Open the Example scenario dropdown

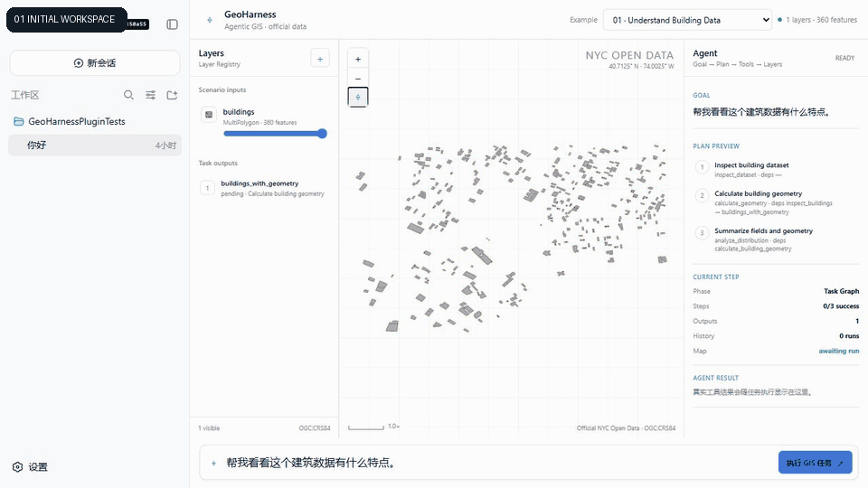(x=687, y=20)
